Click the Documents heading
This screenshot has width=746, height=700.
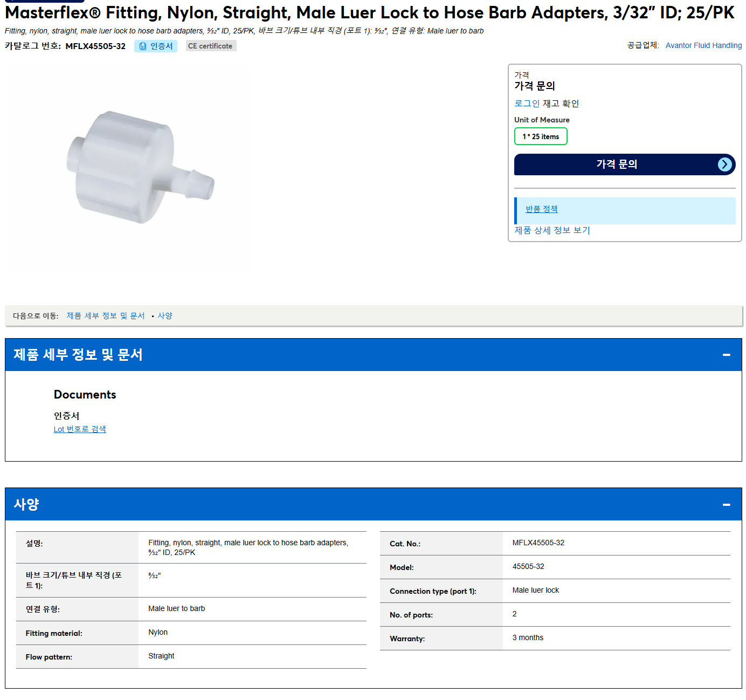click(85, 395)
